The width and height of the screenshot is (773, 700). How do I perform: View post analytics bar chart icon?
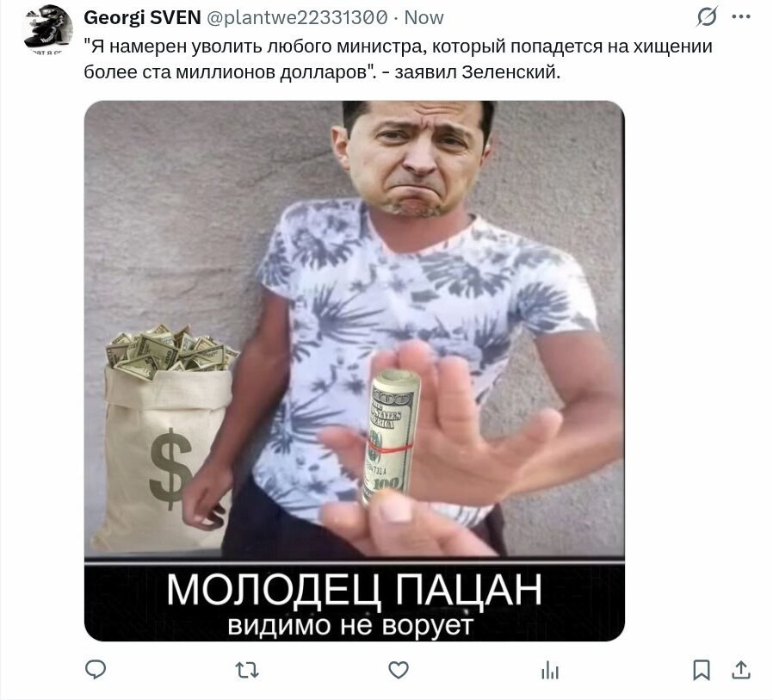click(x=550, y=671)
